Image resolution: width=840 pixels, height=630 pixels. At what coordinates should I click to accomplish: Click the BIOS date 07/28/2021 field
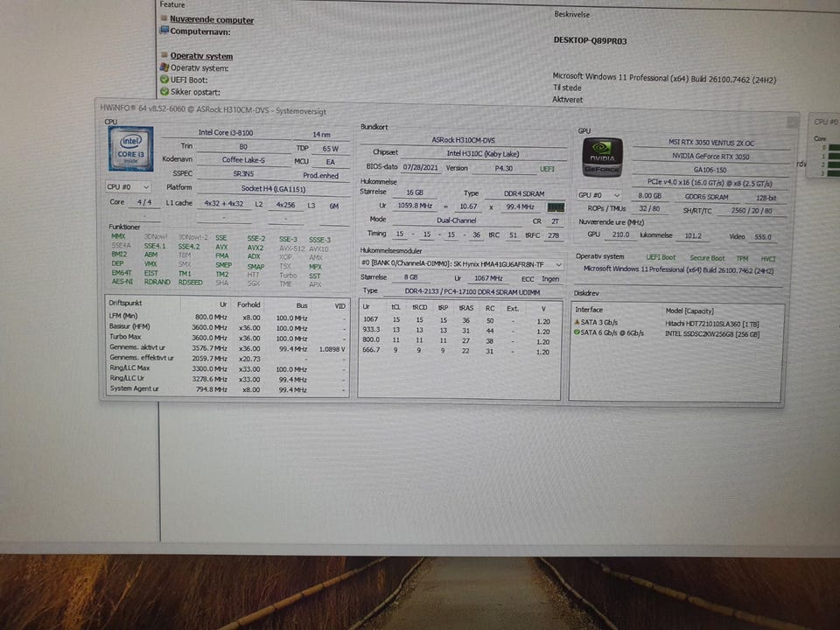(x=421, y=168)
